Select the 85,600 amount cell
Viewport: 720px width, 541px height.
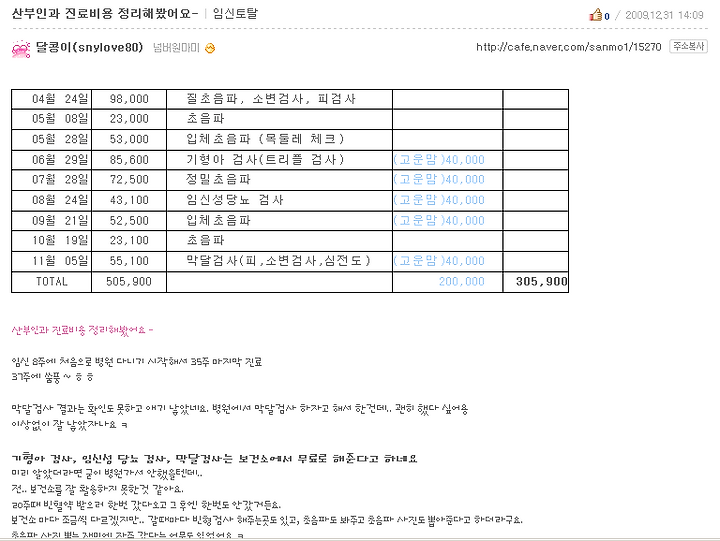coord(129,160)
